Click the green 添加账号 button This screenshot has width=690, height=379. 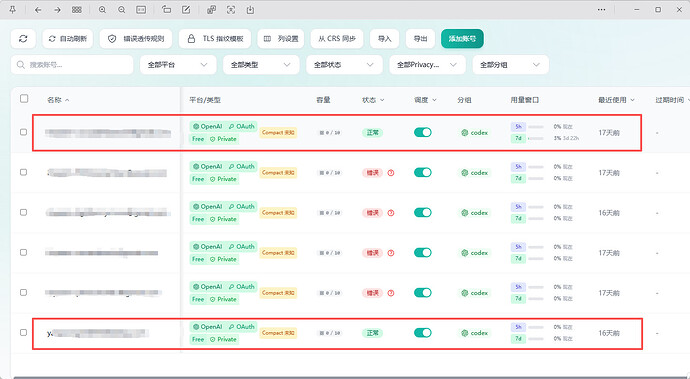462,39
